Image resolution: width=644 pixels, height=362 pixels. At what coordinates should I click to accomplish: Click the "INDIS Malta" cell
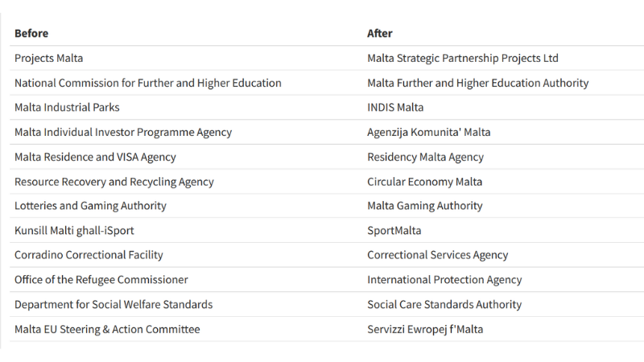coord(395,107)
